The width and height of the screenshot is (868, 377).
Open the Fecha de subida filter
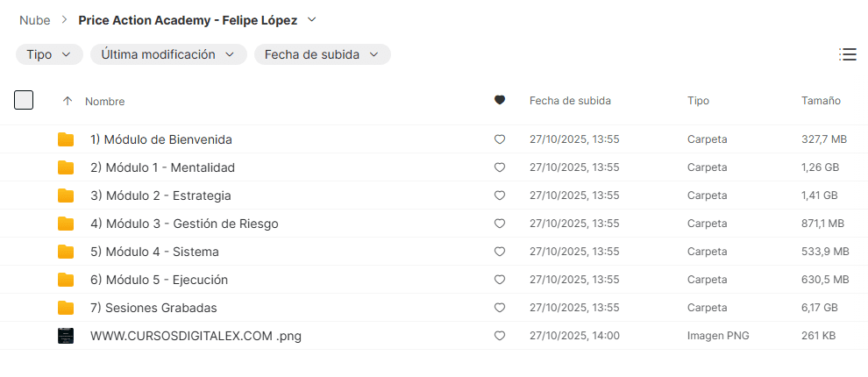(322, 54)
